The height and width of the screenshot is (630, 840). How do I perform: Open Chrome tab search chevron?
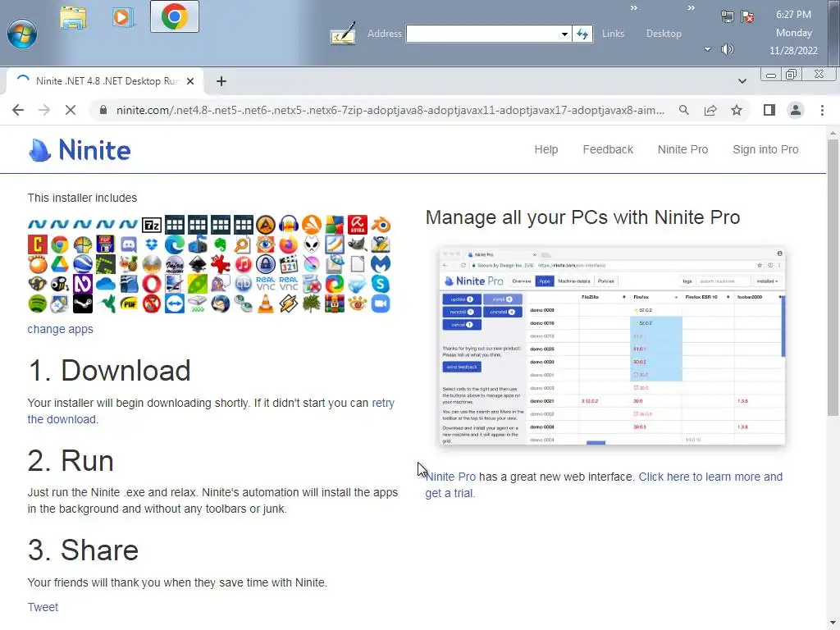pos(742,81)
